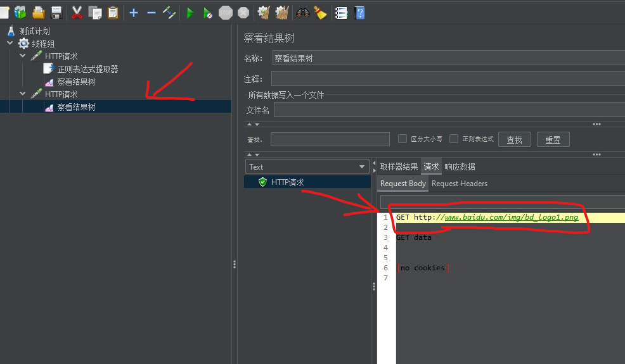Switch to 请求 tab

tap(431, 167)
